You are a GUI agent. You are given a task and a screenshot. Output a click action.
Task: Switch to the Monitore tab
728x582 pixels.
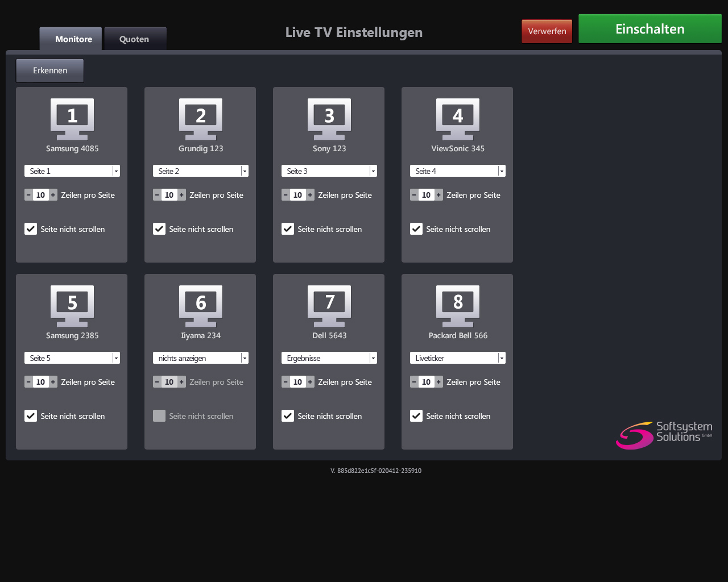(x=71, y=39)
